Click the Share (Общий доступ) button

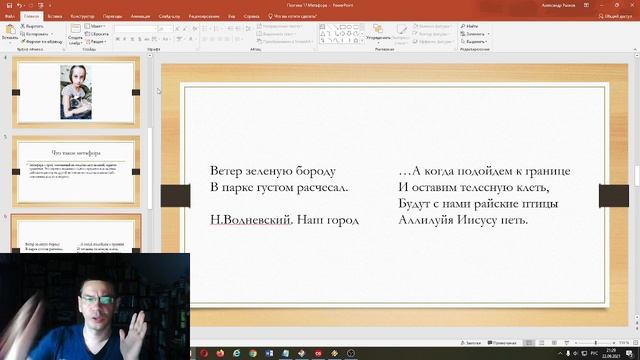pos(615,16)
